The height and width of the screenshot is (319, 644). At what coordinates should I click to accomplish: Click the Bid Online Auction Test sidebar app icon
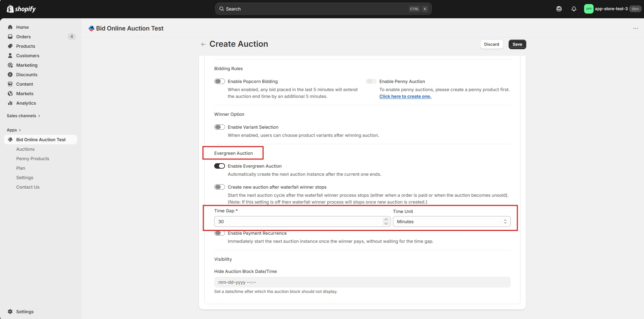coord(10,140)
